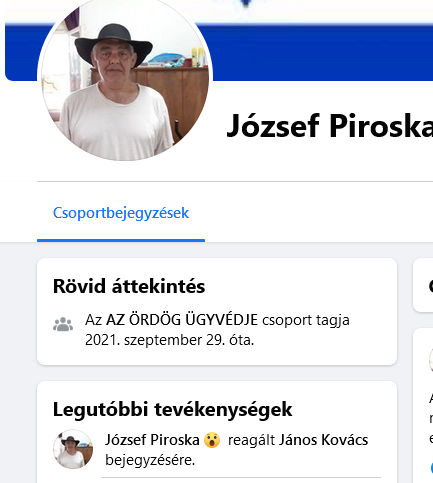Click the partially visible avatar at right edge
Viewport: 433px width, 483px height.
tap(431, 360)
